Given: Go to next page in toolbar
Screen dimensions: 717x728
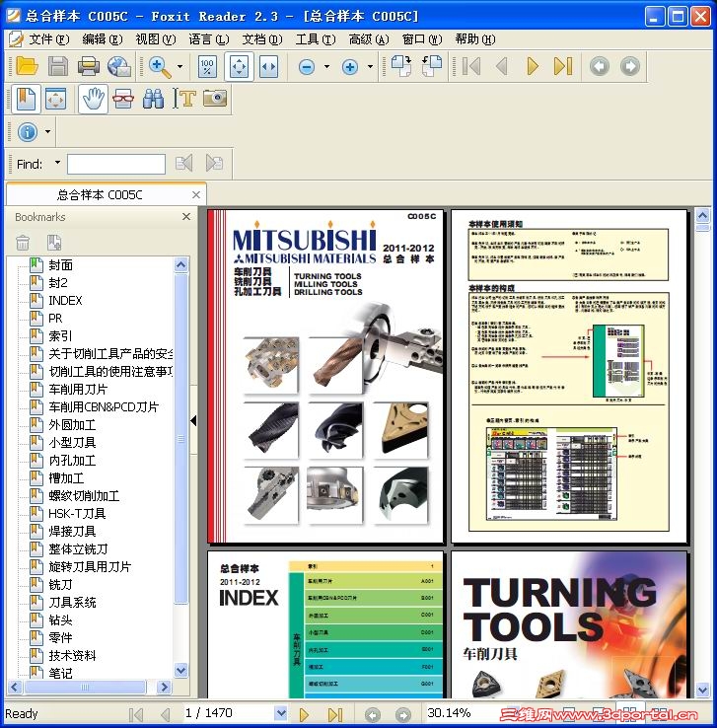Looking at the screenshot, I should click(533, 66).
